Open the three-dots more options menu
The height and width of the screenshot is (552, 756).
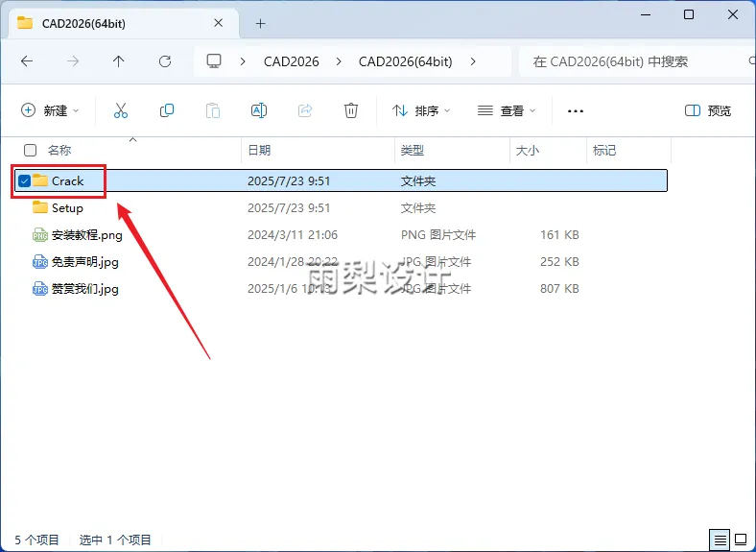tap(576, 111)
